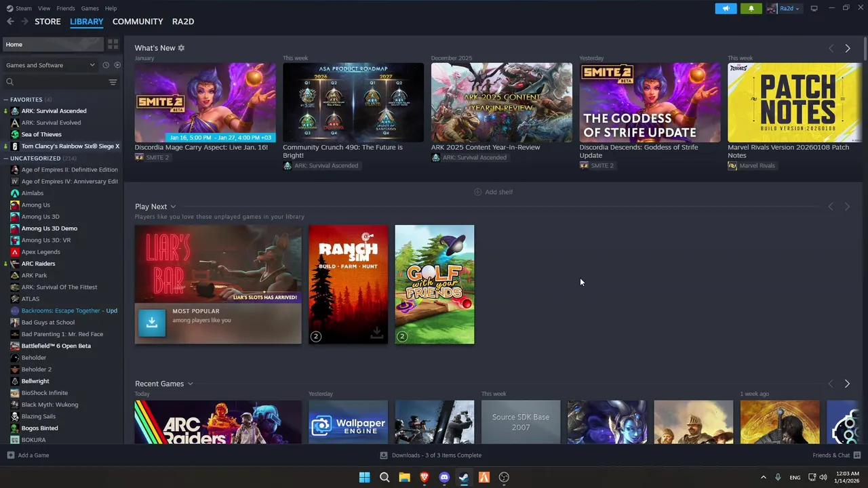Open Wallpaper Engine in Recent Games
Screen dimensions: 868x488
click(x=348, y=422)
